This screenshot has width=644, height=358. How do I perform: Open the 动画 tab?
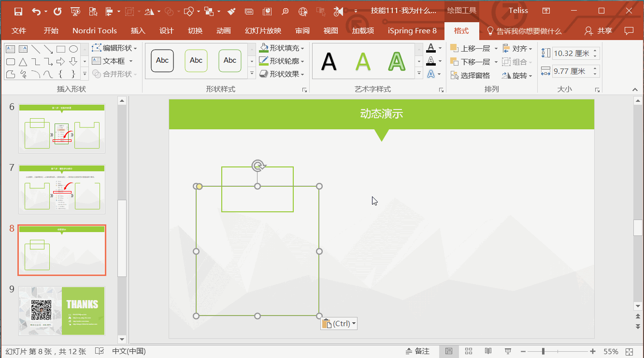coord(224,31)
